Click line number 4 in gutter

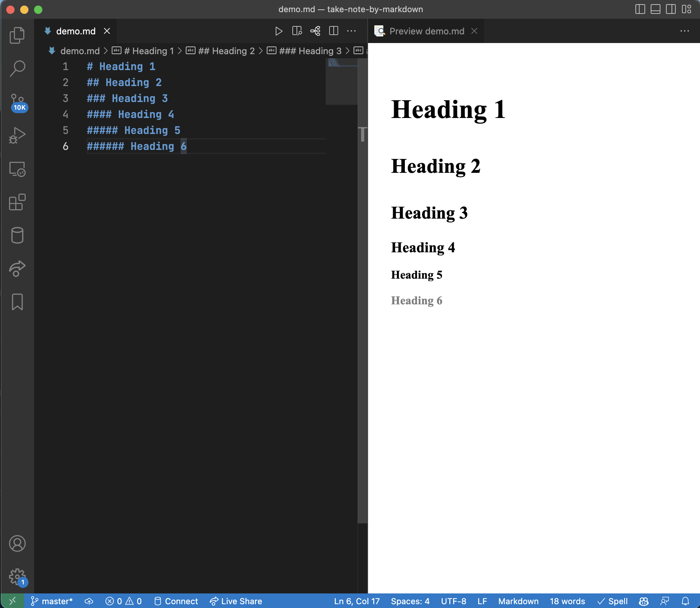coord(65,114)
